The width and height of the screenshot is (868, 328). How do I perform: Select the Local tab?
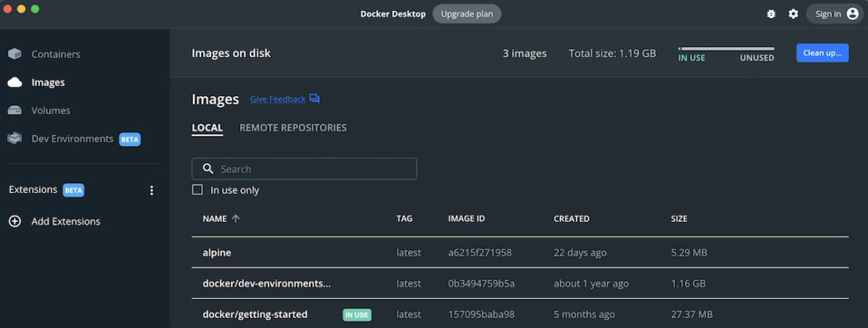pos(207,127)
